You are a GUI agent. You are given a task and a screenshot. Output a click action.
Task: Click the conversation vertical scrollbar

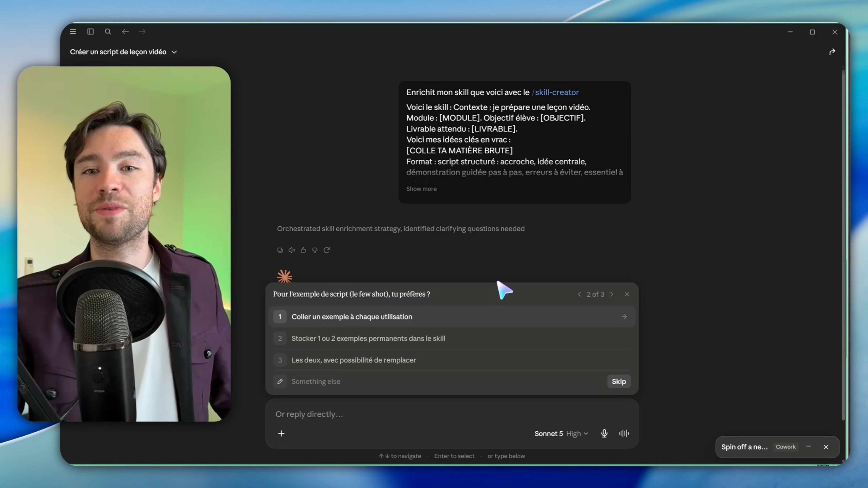point(843,244)
